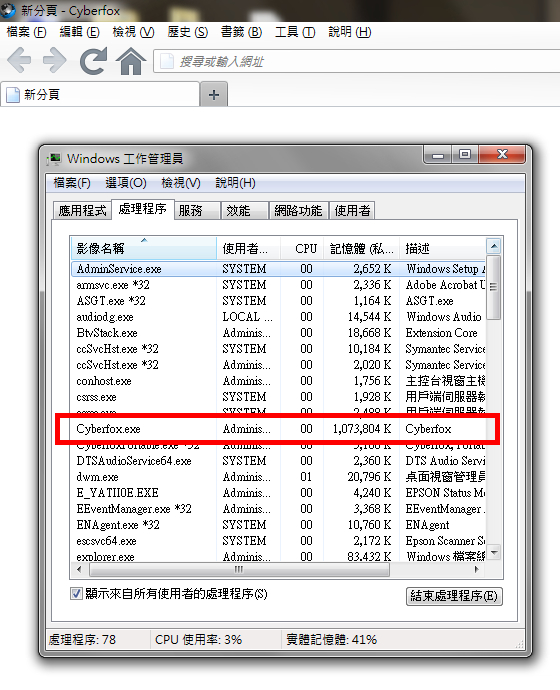Select Cyberfox.exe process
This screenshot has height=690, width=560.
tap(278, 429)
